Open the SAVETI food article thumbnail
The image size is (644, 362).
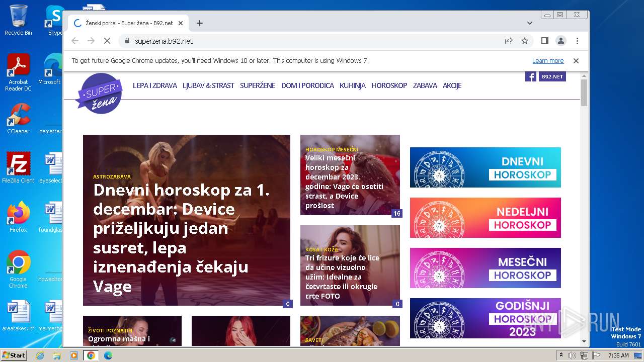350,331
